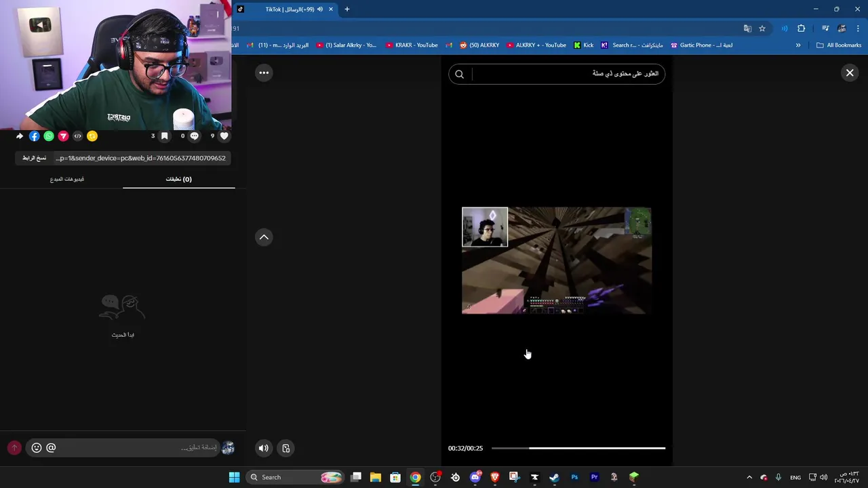Click the video progress bar

click(578, 448)
